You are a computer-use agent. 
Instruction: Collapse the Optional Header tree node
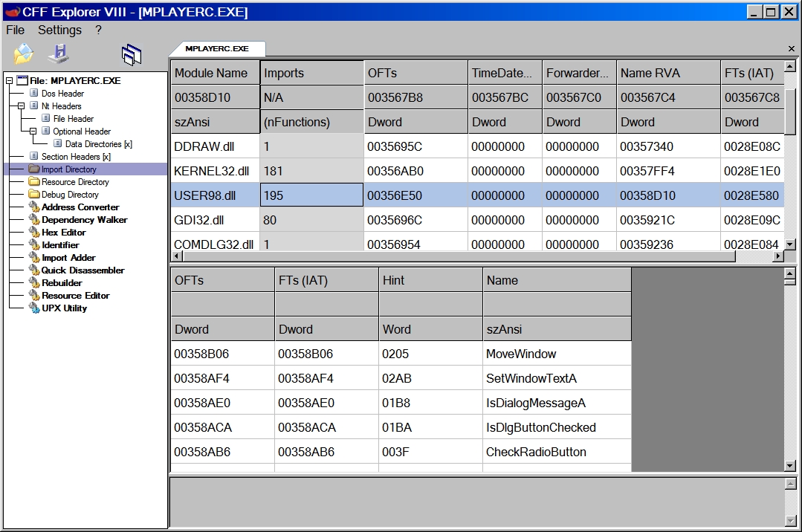[x=33, y=132]
